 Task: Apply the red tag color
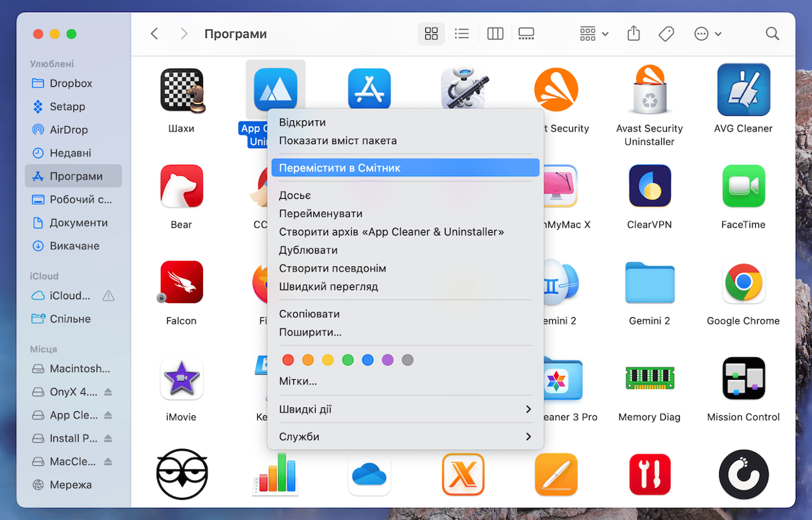288,360
